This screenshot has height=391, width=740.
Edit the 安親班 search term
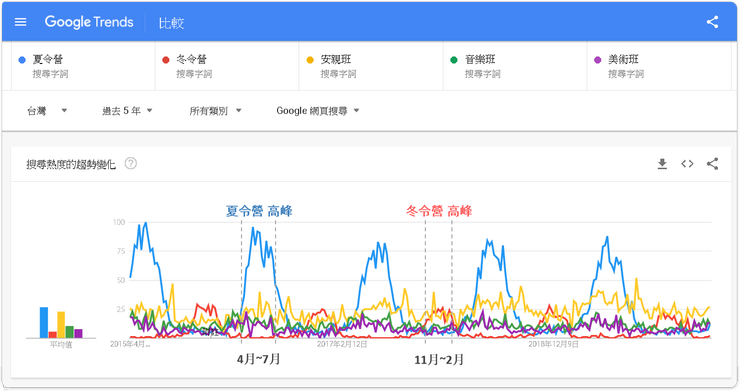[371, 66]
